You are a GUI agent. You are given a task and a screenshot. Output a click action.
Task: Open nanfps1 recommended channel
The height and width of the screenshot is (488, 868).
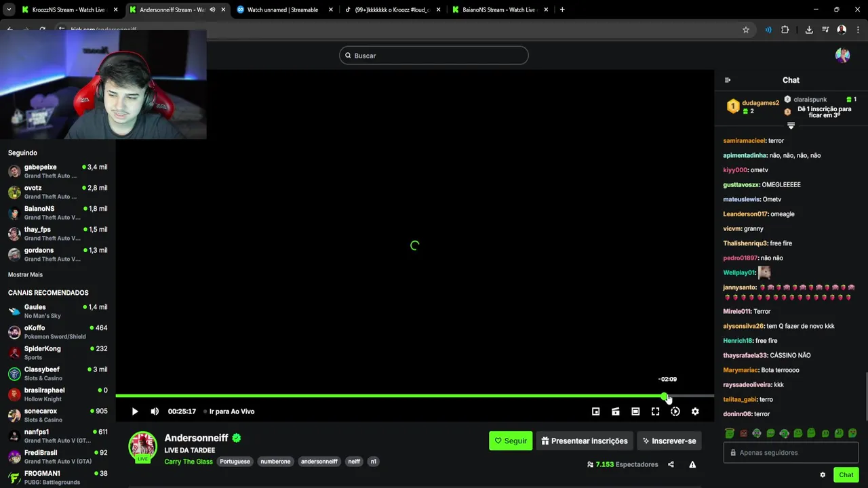point(58,436)
